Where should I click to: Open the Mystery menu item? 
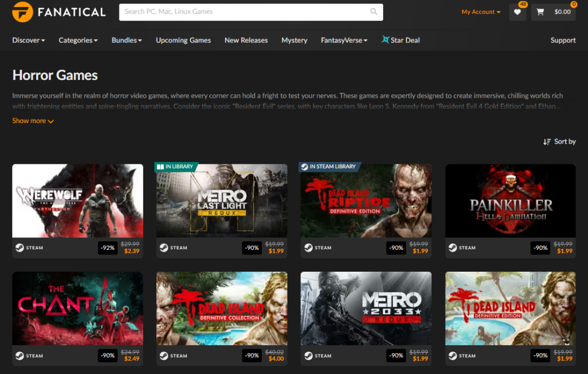[x=295, y=40]
